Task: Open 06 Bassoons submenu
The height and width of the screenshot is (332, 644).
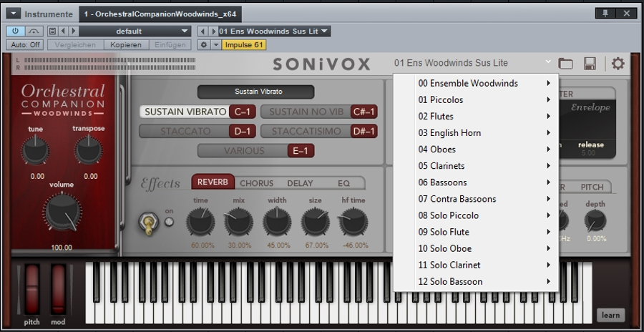Action: pos(476,182)
